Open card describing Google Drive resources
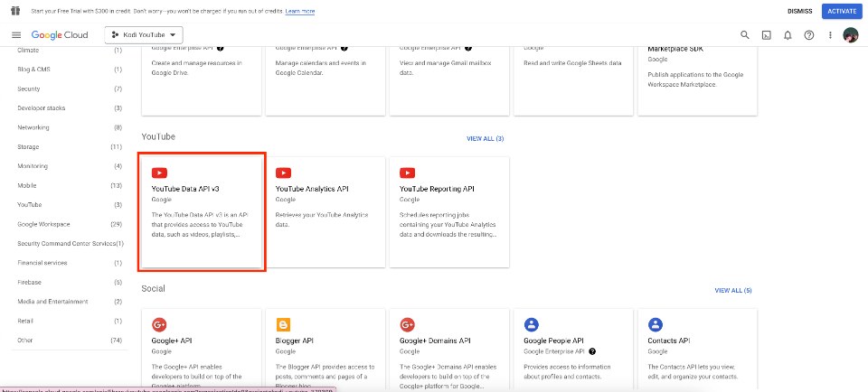 point(202,80)
